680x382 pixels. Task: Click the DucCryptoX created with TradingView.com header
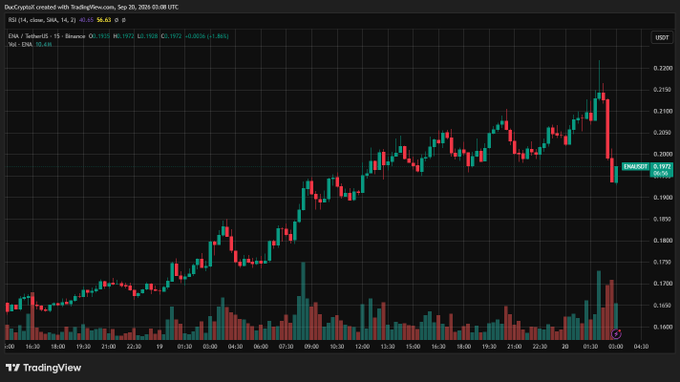coord(91,7)
